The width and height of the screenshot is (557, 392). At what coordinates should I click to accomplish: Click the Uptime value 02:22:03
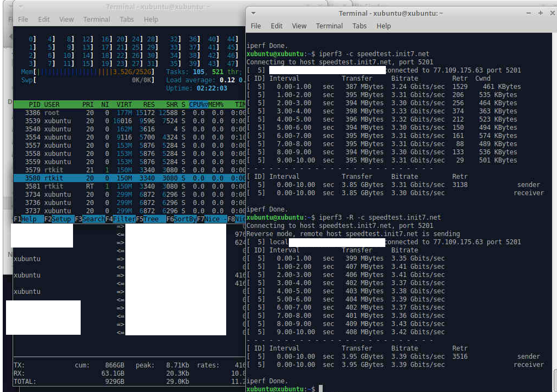click(x=211, y=88)
